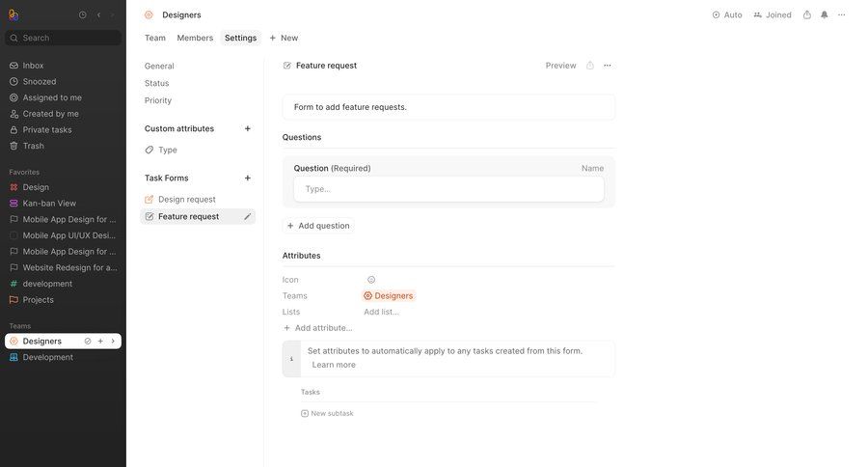Select the Designers team in sidebar

(42, 342)
